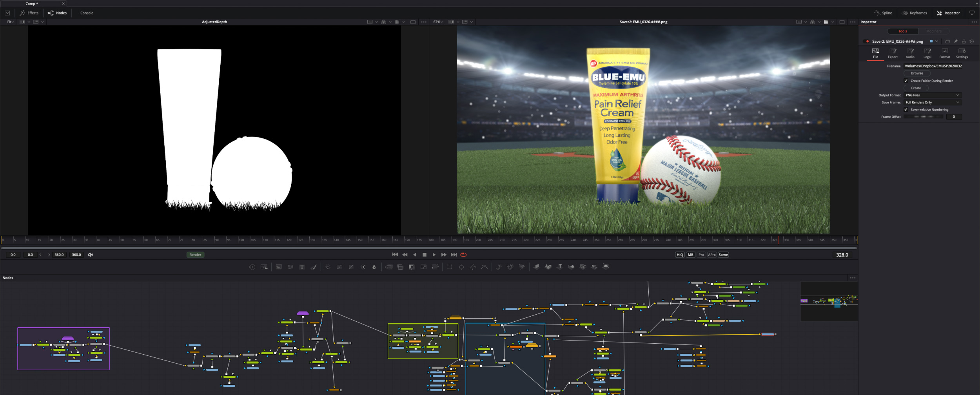Open Inspector panel three-dot options menu

(974, 22)
